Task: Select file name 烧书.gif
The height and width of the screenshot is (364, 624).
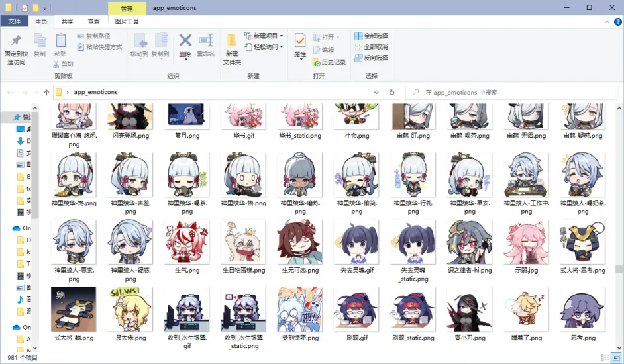Action: 244,136
